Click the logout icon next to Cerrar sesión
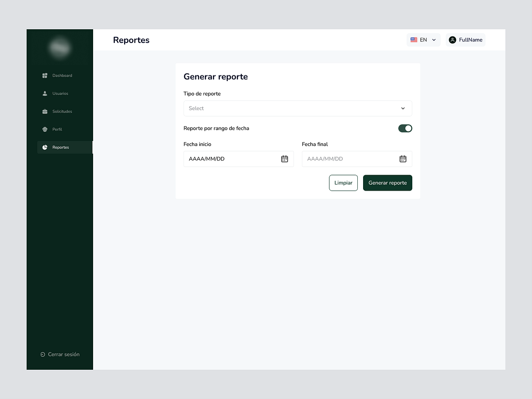The height and width of the screenshot is (399, 532). pyautogui.click(x=42, y=354)
